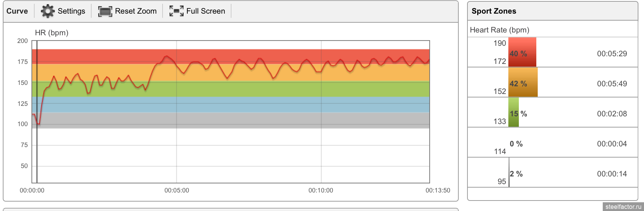Open the Curve tab

(x=17, y=11)
